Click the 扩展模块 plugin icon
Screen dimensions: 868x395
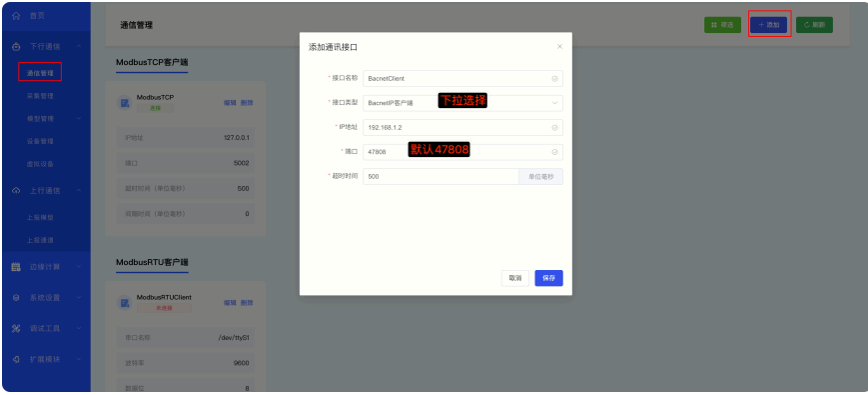tap(16, 359)
